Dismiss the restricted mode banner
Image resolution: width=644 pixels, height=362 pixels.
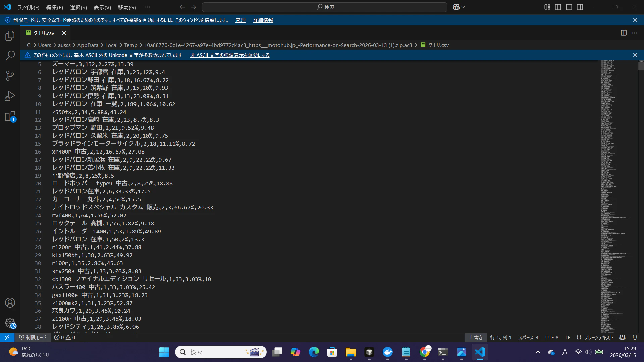pos(635,20)
